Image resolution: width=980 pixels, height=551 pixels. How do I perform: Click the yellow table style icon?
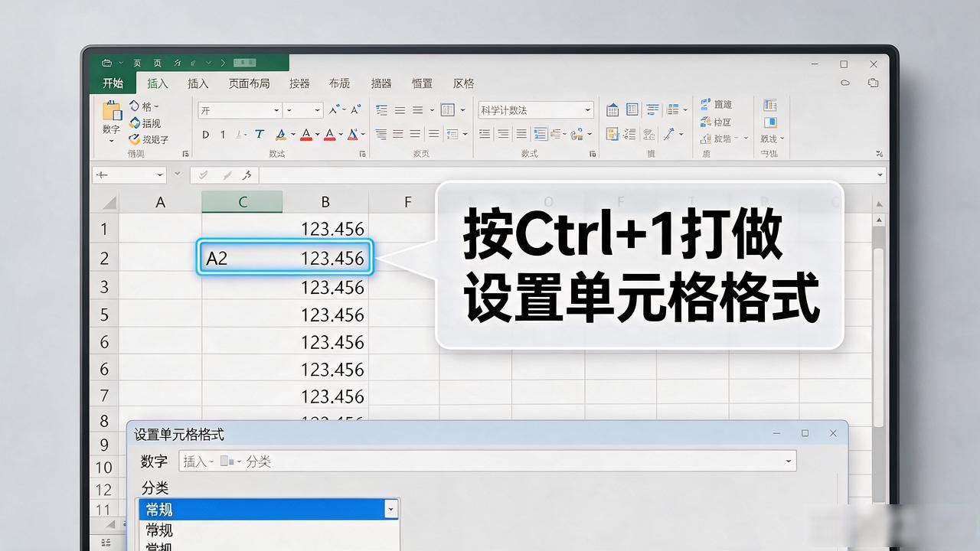point(612,134)
